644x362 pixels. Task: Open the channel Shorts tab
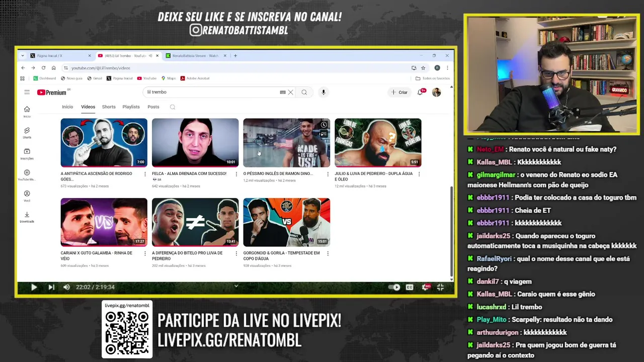coord(109,107)
